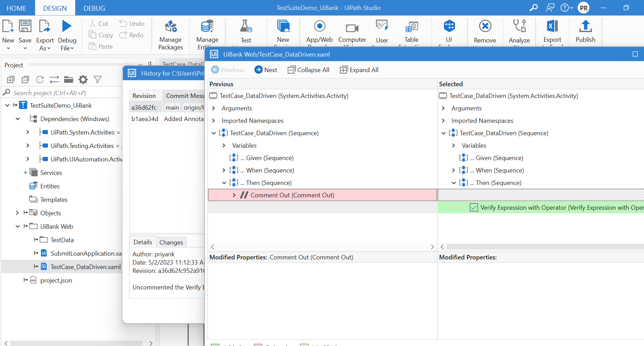The image size is (644, 346).
Task: Maximize the TestCase_DataDriven.xaml diff window
Action: point(635,54)
